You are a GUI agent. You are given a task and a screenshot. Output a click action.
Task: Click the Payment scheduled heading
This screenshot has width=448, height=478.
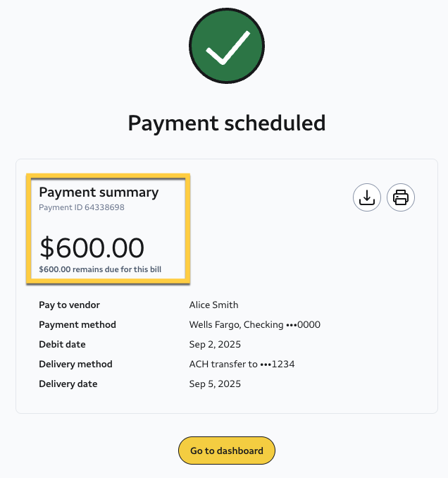pos(227,123)
